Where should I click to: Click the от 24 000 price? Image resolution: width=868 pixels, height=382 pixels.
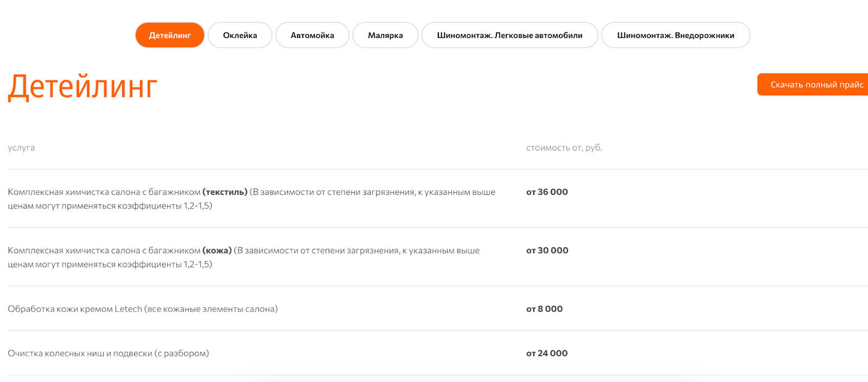coord(547,353)
